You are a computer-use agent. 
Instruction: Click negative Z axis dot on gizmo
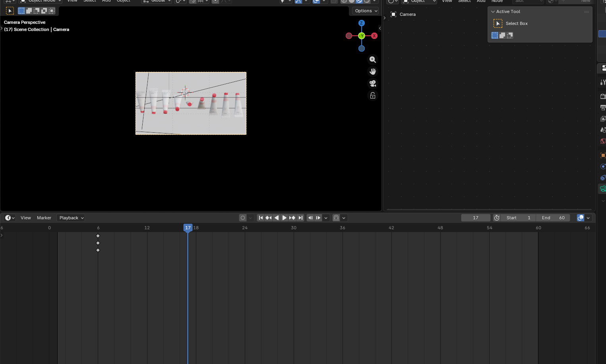[362, 48]
